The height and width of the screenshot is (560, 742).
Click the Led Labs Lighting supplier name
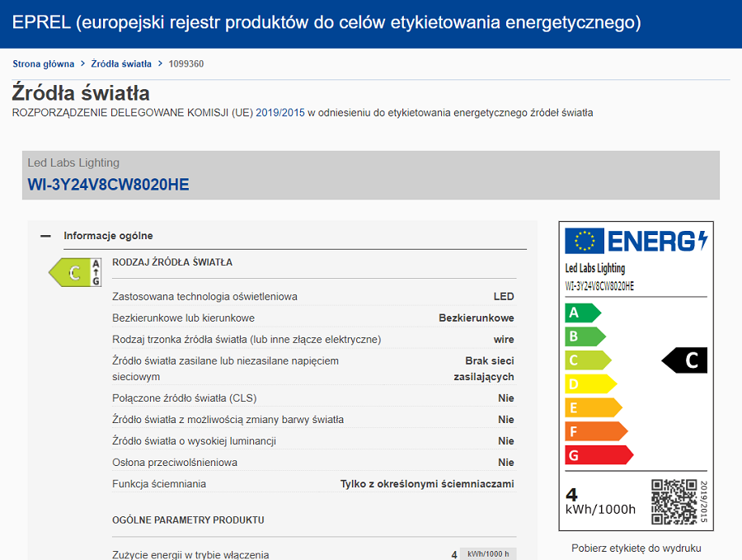73,162
